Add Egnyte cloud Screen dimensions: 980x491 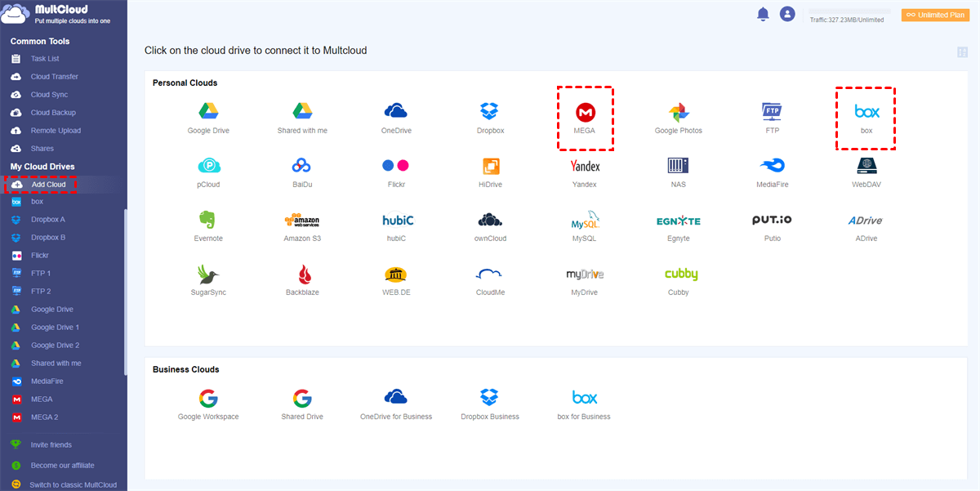(679, 226)
